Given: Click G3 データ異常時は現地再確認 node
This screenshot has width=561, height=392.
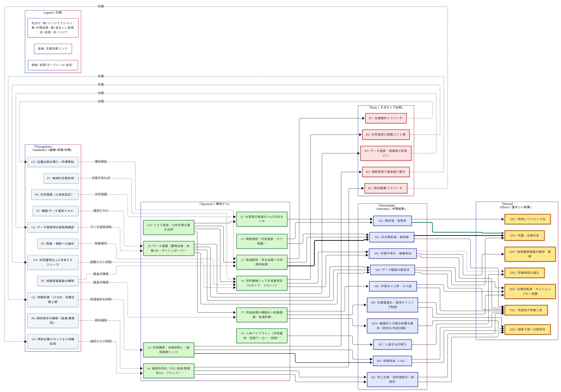Looking at the screenshot, I should (53, 227).
